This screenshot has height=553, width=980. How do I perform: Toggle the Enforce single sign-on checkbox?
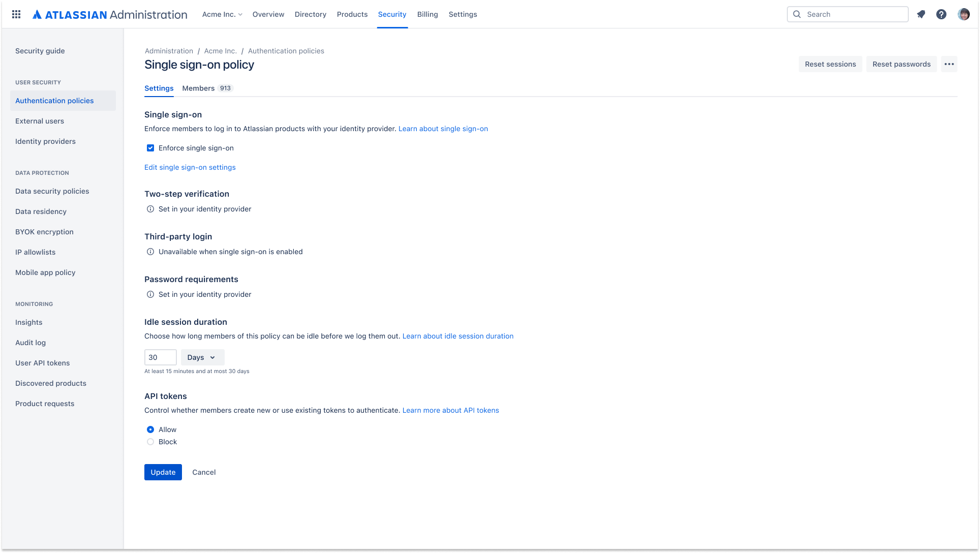coord(149,147)
